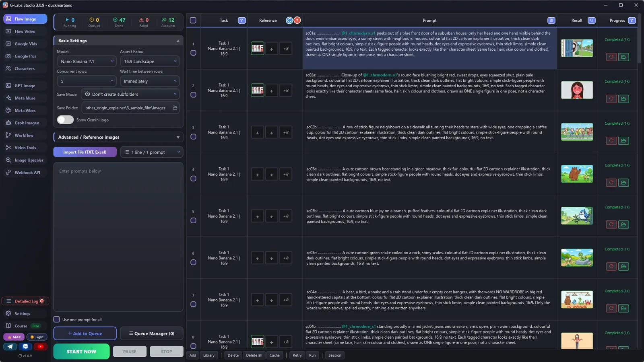Image resolution: width=644 pixels, height=362 pixels.
Task: Click the Add to Queue button
Action: pos(85,333)
